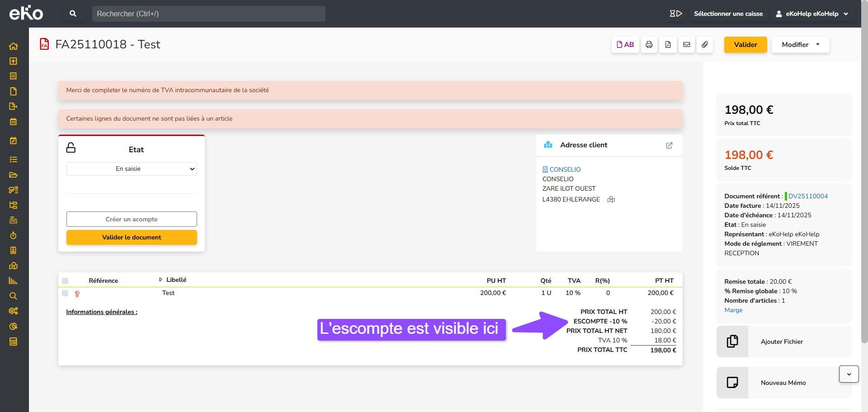Image resolution: width=868 pixels, height=412 pixels.
Task: Send the invoice by email icon
Action: [x=686, y=45]
